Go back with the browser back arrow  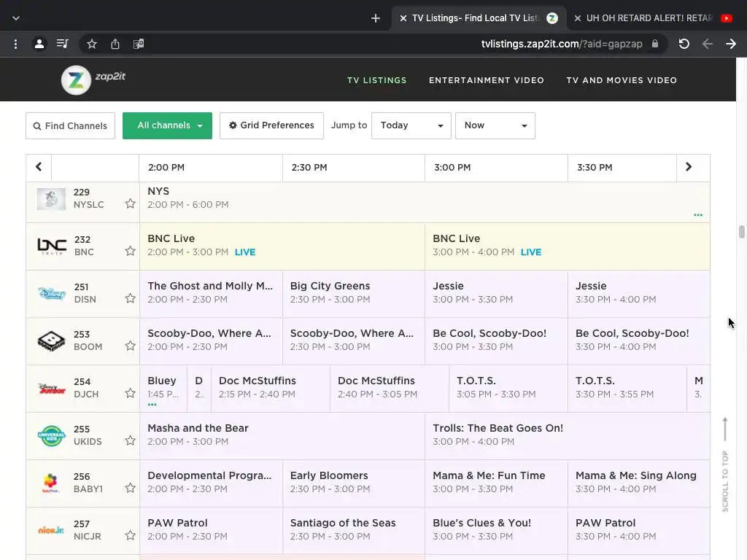click(708, 44)
